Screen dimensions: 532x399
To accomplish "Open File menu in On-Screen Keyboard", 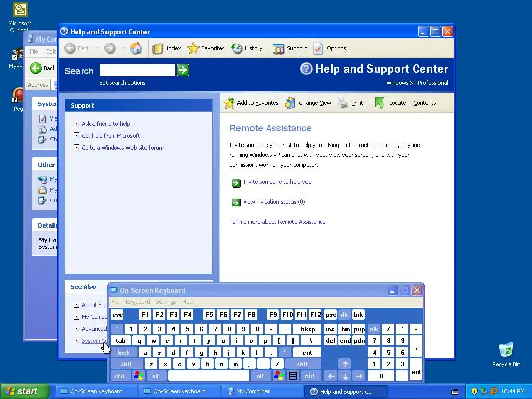I will pyautogui.click(x=116, y=302).
